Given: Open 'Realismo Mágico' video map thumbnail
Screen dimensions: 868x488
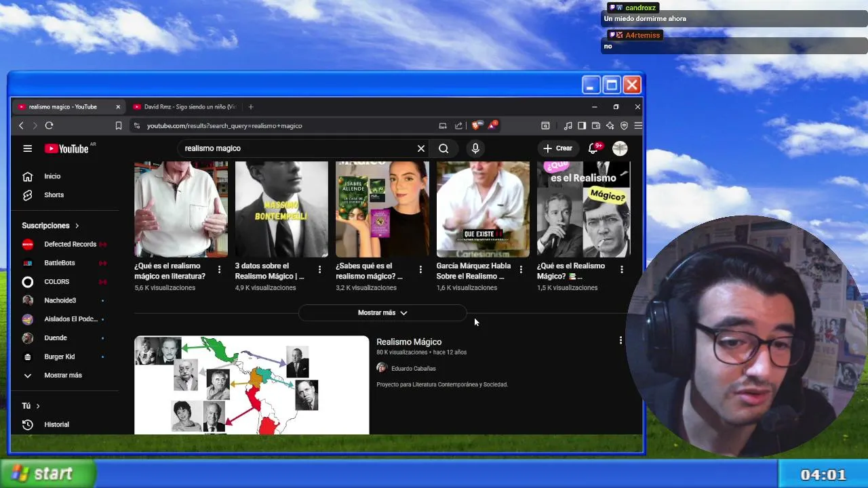Looking at the screenshot, I should [x=252, y=385].
